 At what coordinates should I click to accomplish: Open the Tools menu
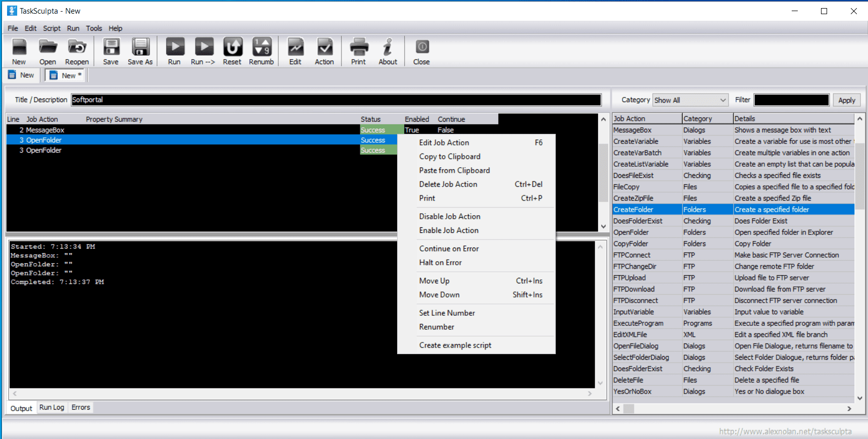tap(94, 28)
